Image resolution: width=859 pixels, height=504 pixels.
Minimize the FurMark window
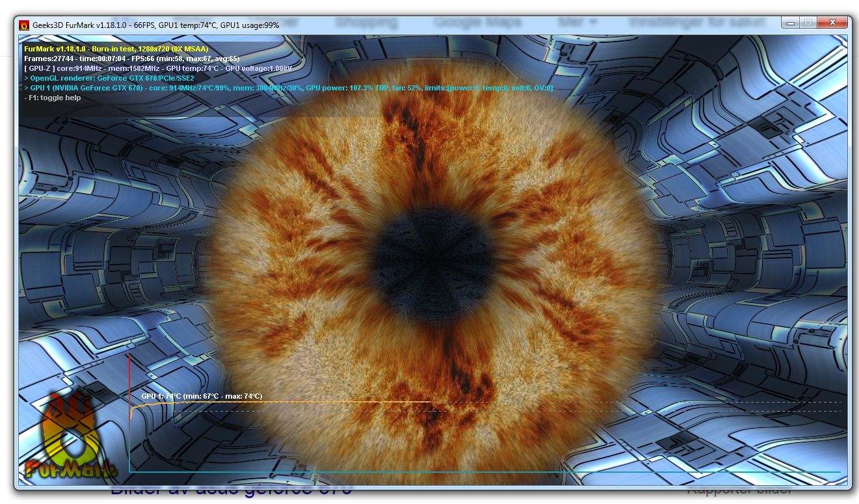791,23
